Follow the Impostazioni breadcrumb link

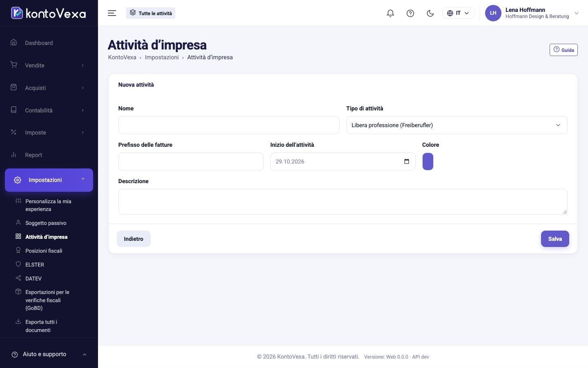[x=162, y=57]
